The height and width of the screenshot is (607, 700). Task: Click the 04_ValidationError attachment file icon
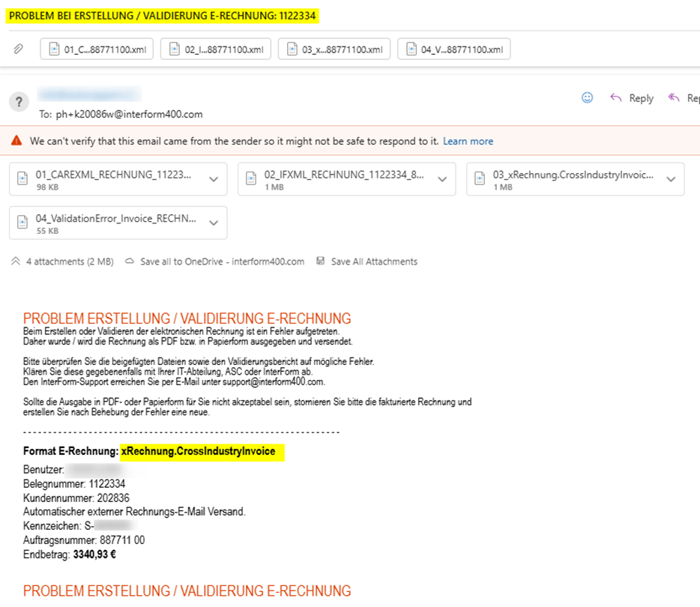coord(24,223)
